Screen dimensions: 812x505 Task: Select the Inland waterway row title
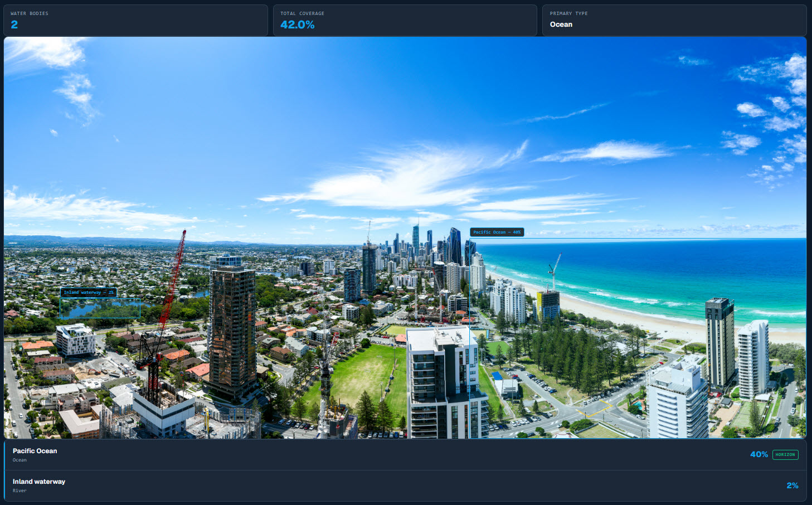click(39, 482)
